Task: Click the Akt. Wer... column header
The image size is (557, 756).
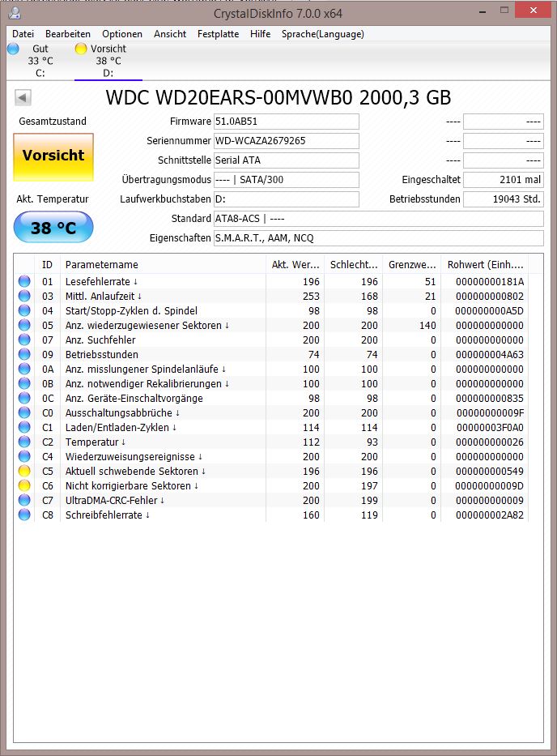Action: coord(295,265)
